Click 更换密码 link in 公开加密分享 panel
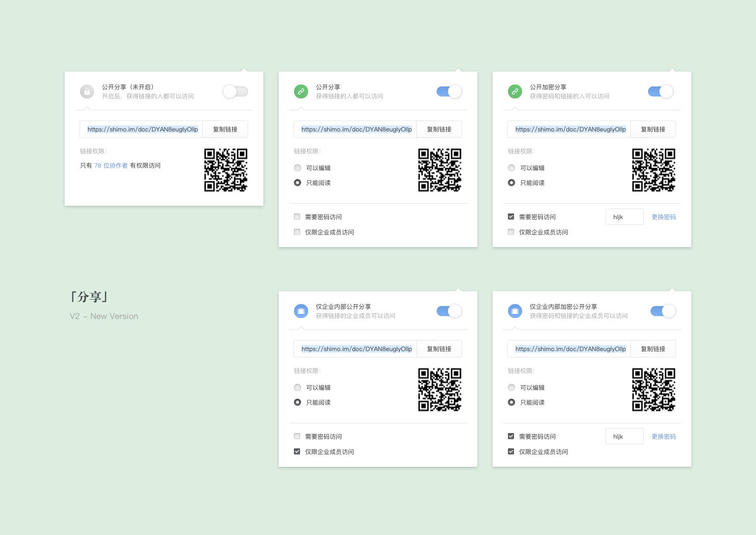This screenshot has width=756, height=535. [x=663, y=217]
